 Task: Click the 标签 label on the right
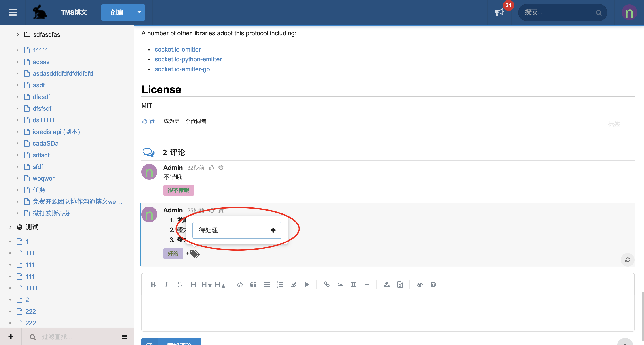tap(614, 124)
